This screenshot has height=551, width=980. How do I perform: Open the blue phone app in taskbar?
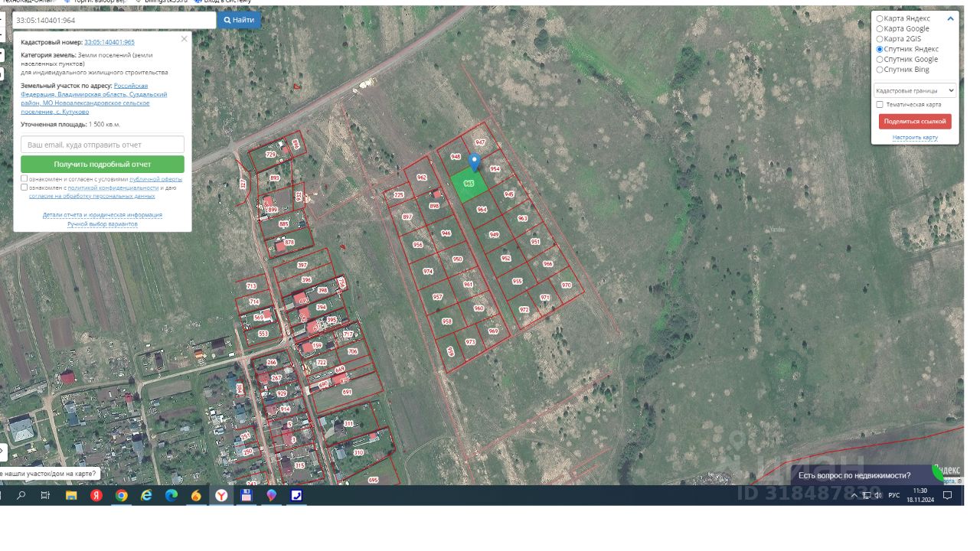point(296,495)
